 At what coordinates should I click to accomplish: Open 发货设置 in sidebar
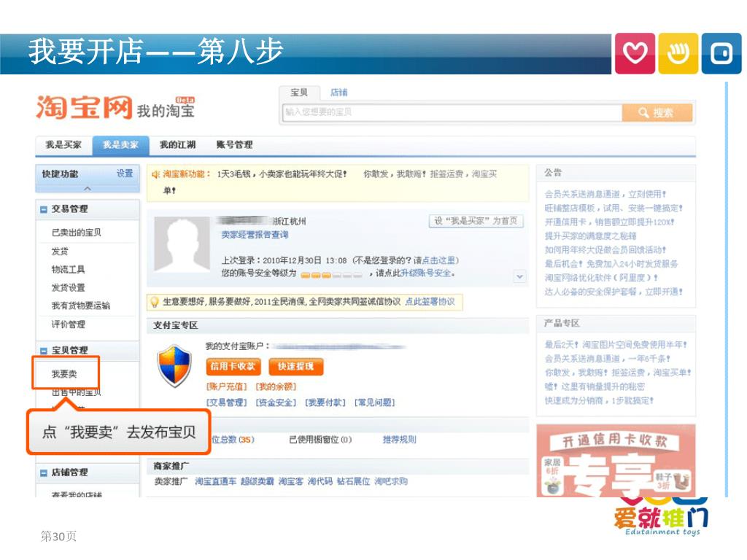tap(68, 287)
